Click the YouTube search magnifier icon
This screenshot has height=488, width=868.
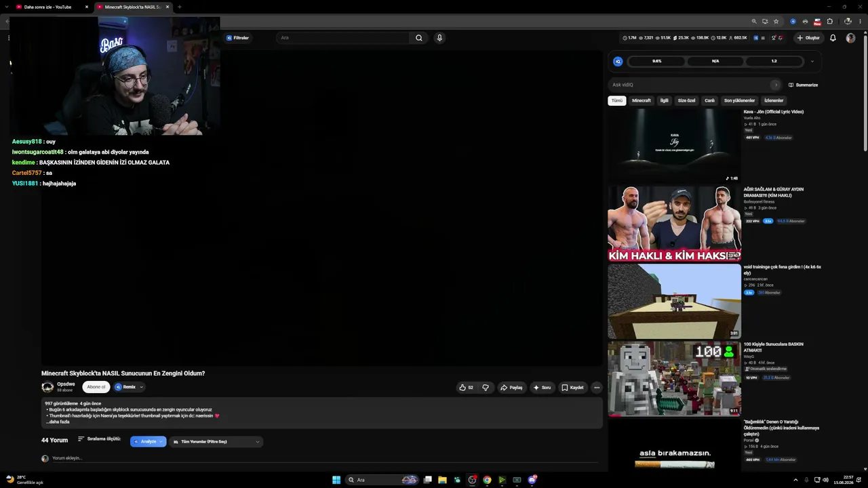[419, 38]
